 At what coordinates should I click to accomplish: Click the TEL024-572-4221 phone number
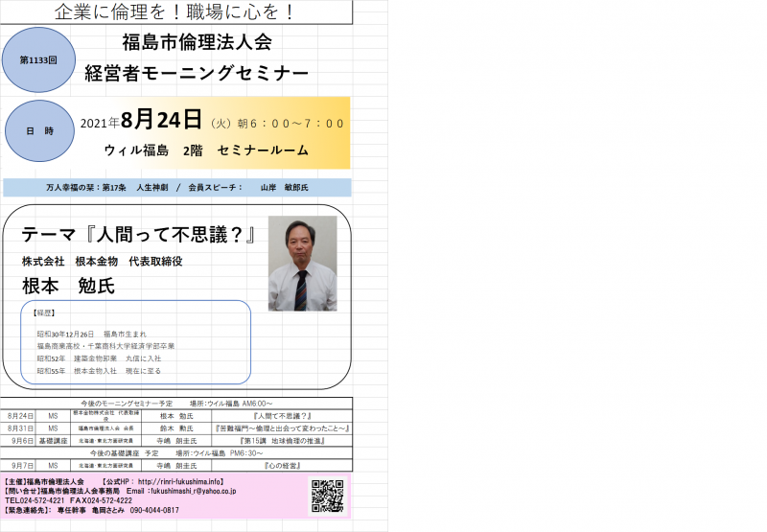[35, 500]
